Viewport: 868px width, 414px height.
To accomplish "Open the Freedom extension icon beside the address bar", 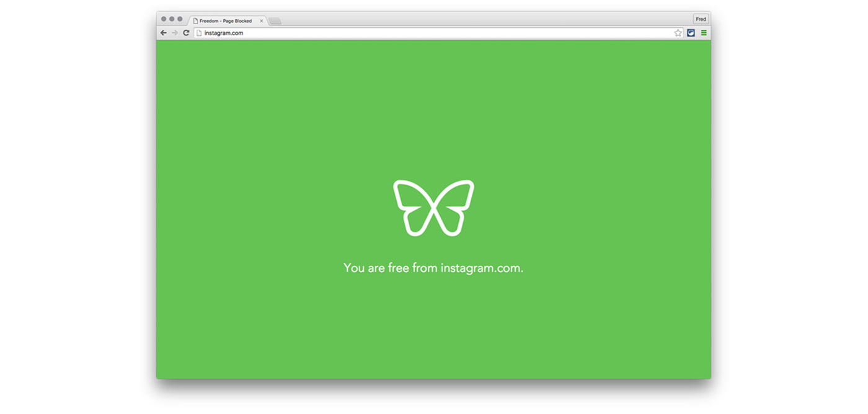I will tap(691, 33).
